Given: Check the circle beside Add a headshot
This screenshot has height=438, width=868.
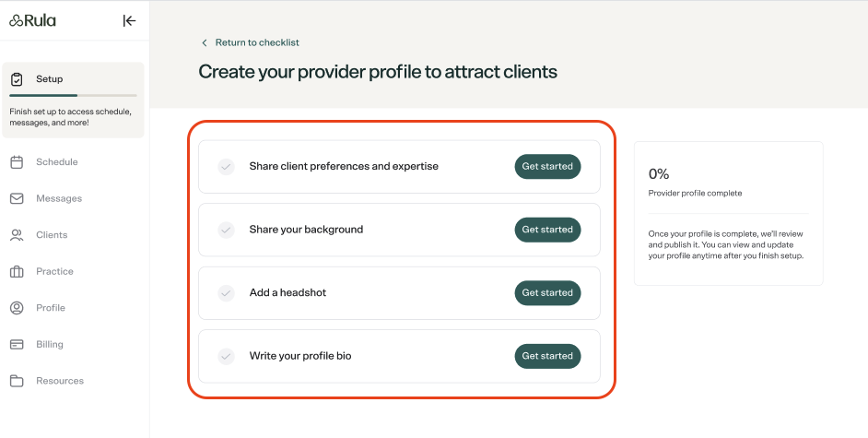Looking at the screenshot, I should (x=226, y=293).
